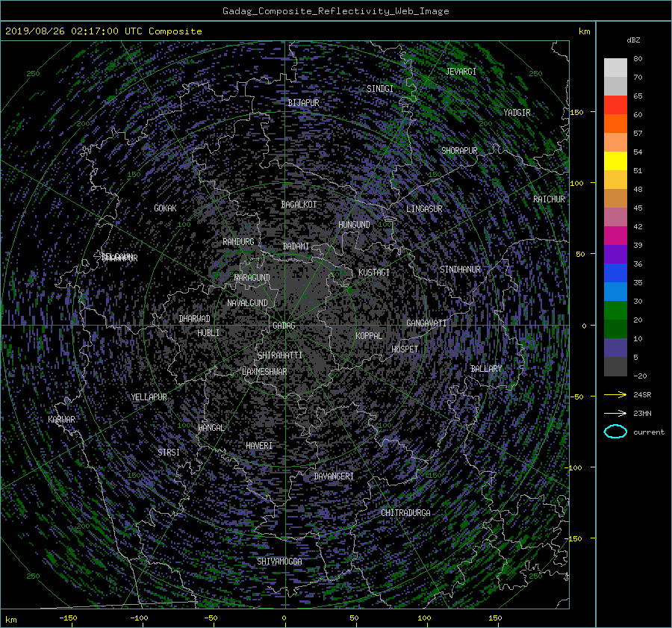Click the LINGASUR place label

click(x=424, y=209)
